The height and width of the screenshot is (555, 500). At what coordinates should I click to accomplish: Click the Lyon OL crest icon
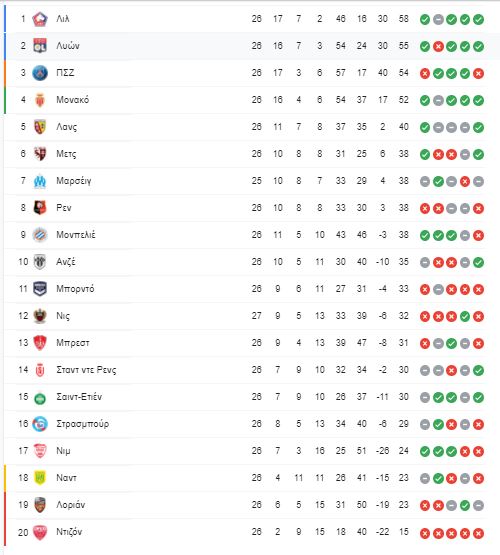[40, 46]
